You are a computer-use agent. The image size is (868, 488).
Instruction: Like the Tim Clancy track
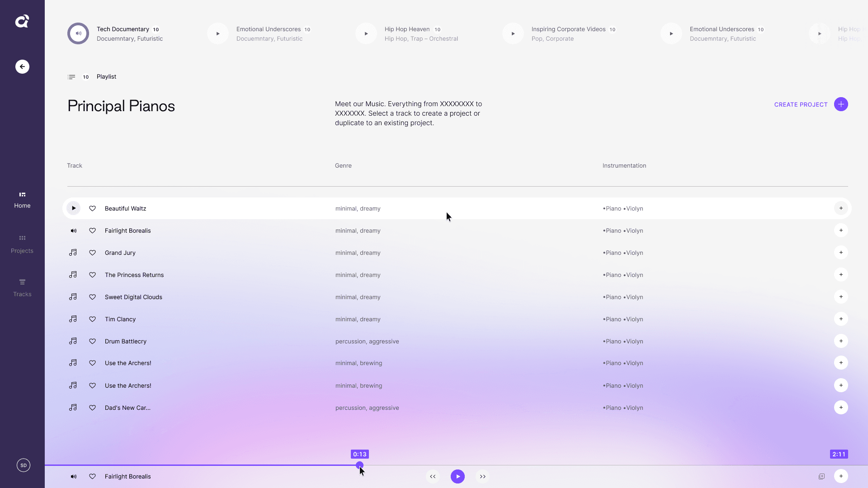pyautogui.click(x=92, y=319)
